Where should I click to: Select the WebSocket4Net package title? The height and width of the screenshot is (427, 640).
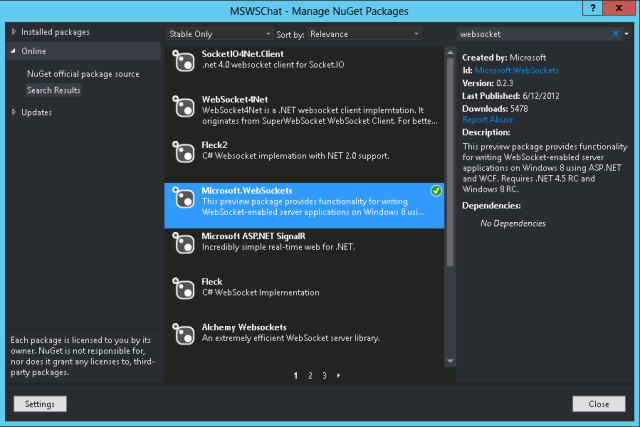(235, 100)
